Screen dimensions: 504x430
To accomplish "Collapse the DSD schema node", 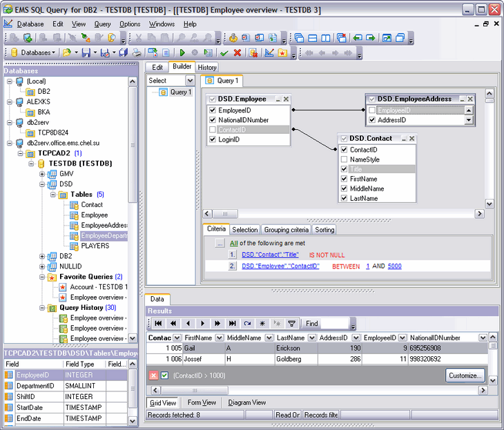I will (42, 184).
